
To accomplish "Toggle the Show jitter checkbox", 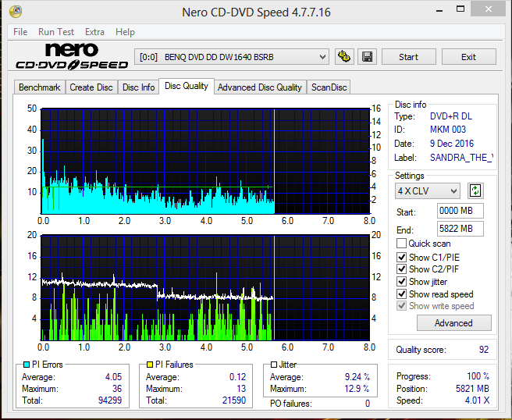I will point(401,282).
